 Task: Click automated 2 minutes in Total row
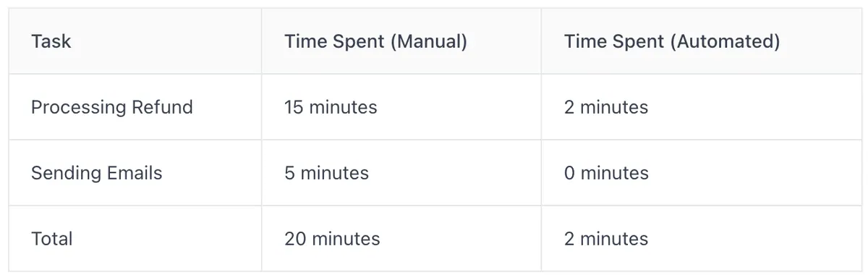coord(606,238)
